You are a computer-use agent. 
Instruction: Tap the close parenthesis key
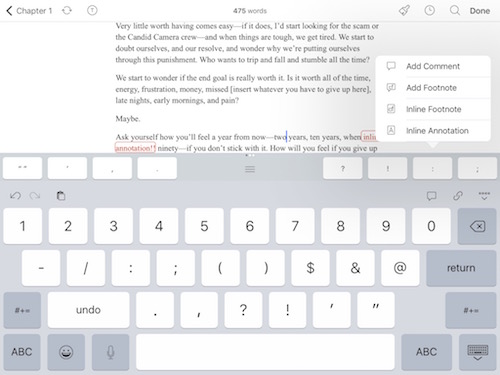click(x=266, y=268)
